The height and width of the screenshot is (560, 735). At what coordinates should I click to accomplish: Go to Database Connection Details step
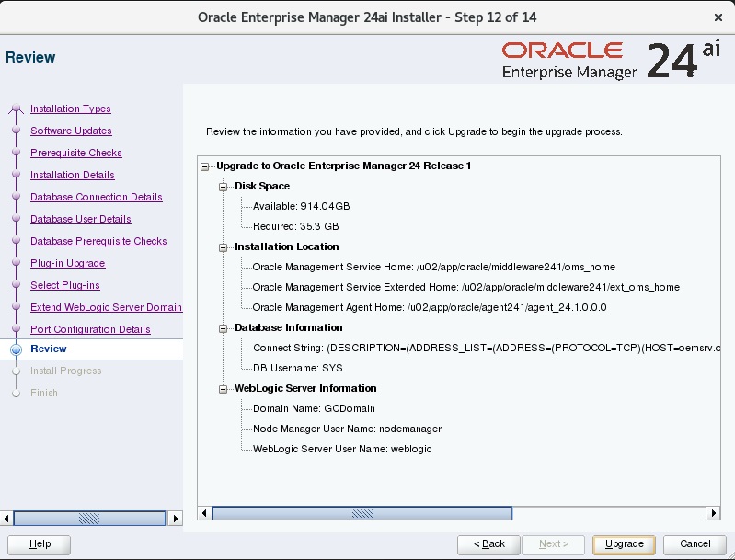pyautogui.click(x=96, y=197)
